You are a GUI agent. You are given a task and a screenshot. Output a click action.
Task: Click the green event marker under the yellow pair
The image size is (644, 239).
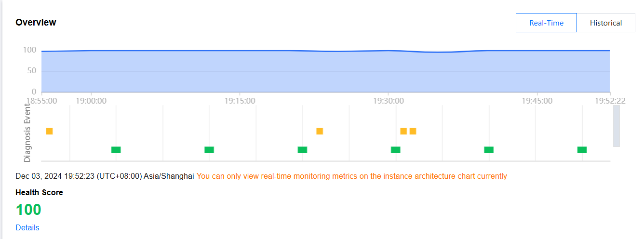point(396,150)
